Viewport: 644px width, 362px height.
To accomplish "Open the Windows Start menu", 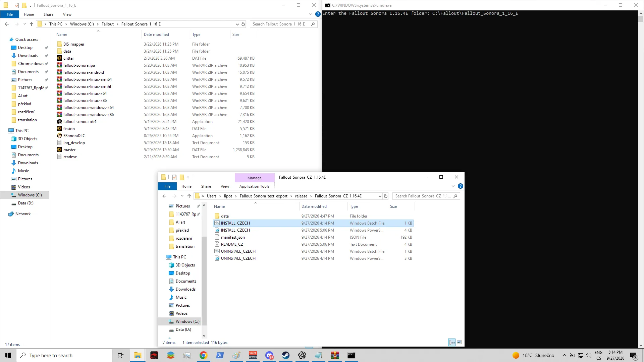I will click(8, 356).
